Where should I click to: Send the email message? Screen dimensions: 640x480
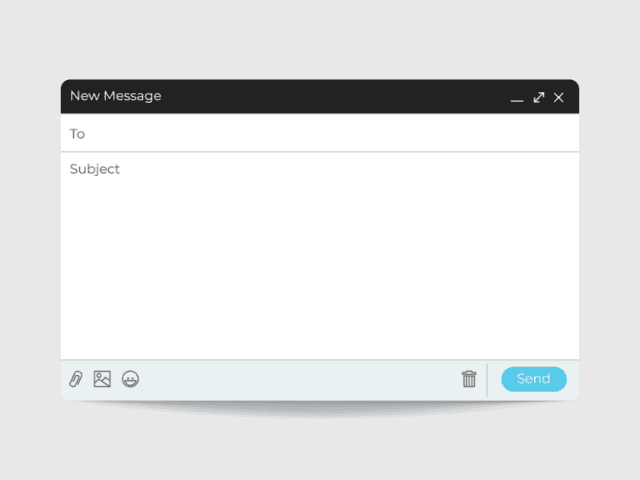tap(533, 379)
